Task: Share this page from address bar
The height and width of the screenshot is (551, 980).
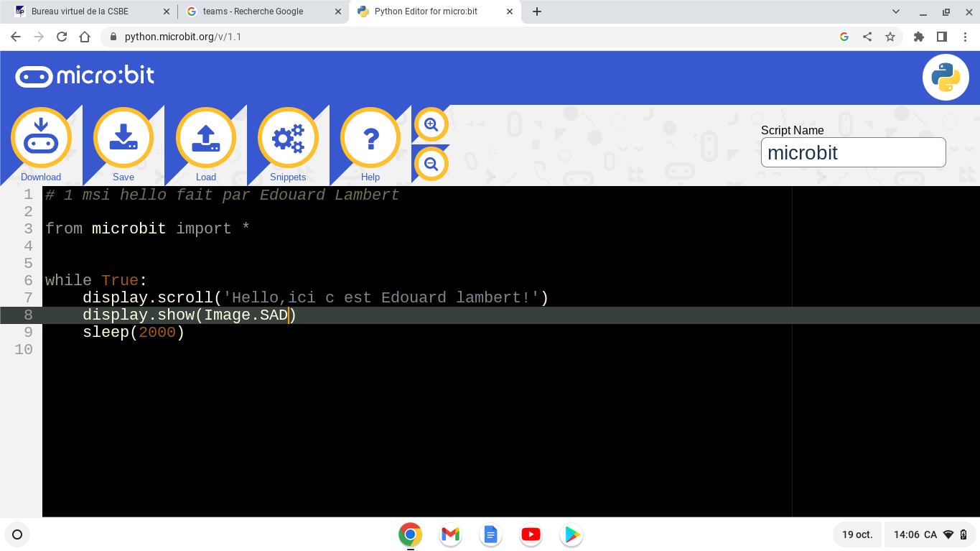Action: coord(867,37)
